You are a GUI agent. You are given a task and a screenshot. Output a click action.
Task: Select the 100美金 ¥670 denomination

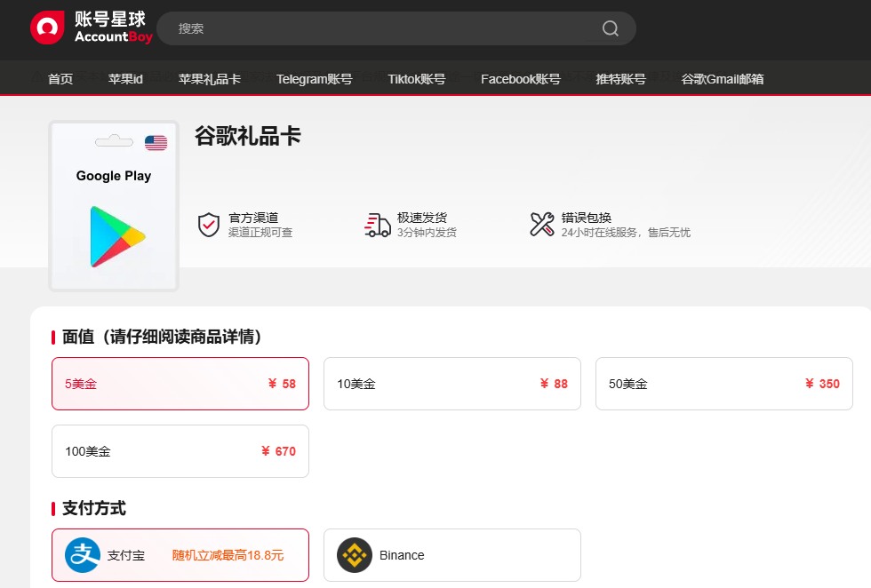point(180,451)
